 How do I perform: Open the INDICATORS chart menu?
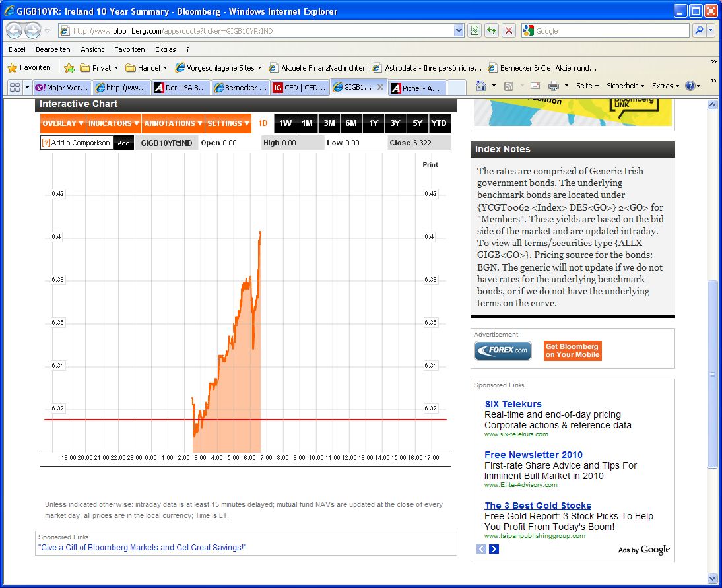click(114, 123)
